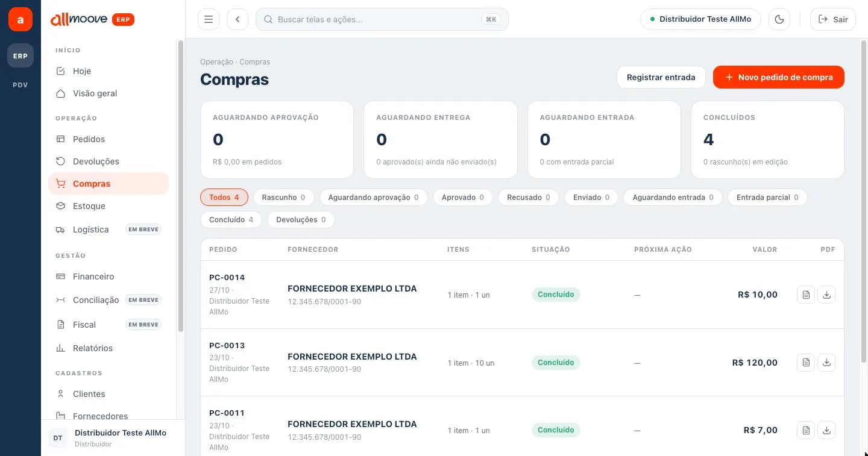Filter by Aguardando entrada chip

point(673,198)
